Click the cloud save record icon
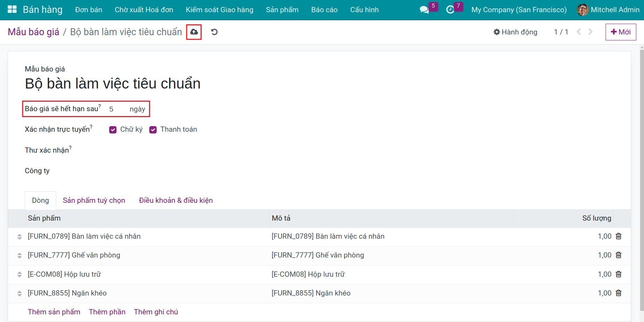 point(194,32)
